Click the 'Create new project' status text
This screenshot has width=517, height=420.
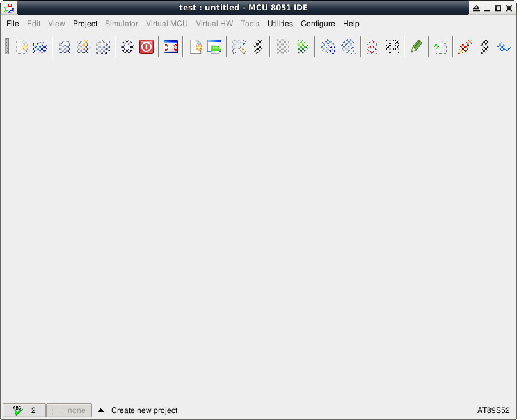coord(144,410)
